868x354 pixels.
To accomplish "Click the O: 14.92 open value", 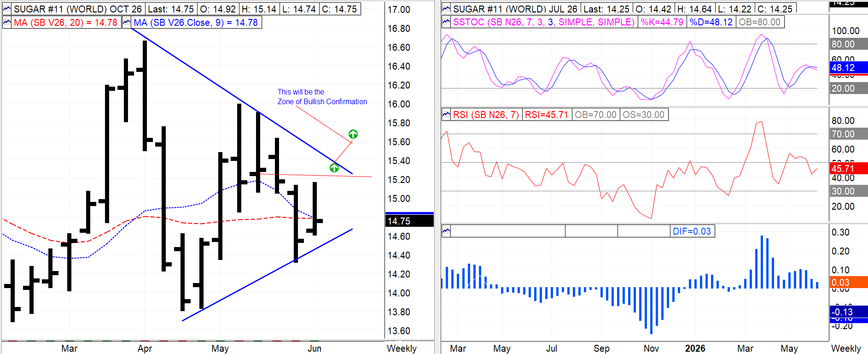I will coord(218,9).
